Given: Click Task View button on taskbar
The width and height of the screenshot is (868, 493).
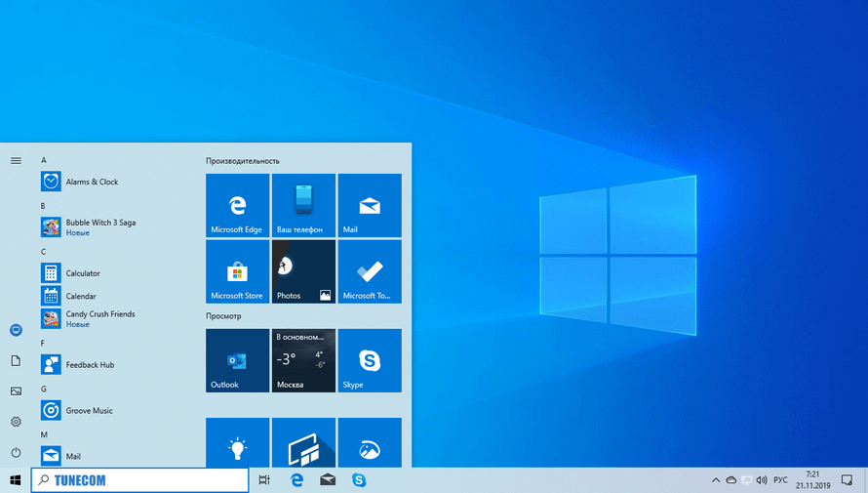Looking at the screenshot, I should point(264,480).
